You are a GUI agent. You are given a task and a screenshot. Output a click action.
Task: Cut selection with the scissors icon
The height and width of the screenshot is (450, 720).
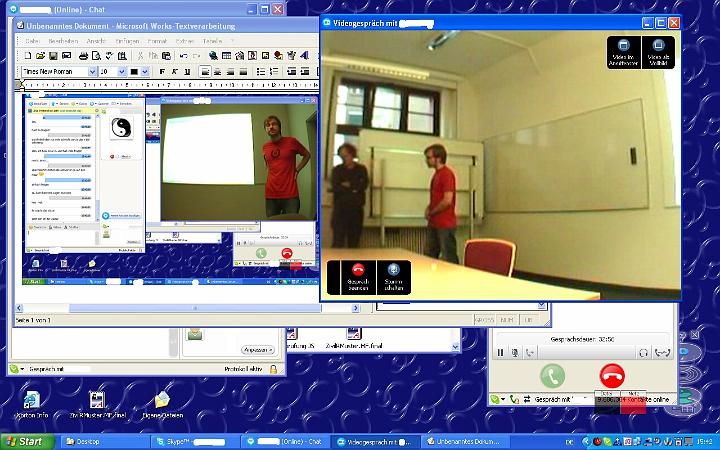(x=141, y=56)
